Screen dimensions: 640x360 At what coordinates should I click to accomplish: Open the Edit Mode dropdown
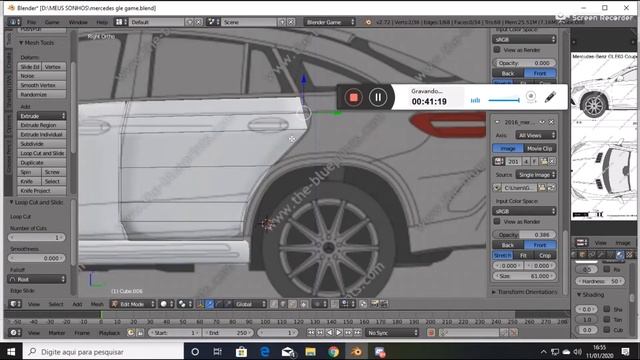(x=133, y=304)
